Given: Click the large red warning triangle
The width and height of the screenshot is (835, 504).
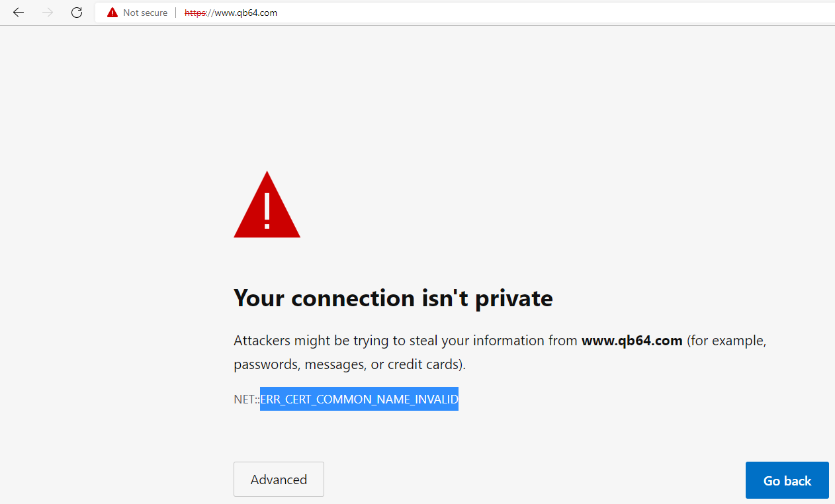Looking at the screenshot, I should (x=267, y=204).
